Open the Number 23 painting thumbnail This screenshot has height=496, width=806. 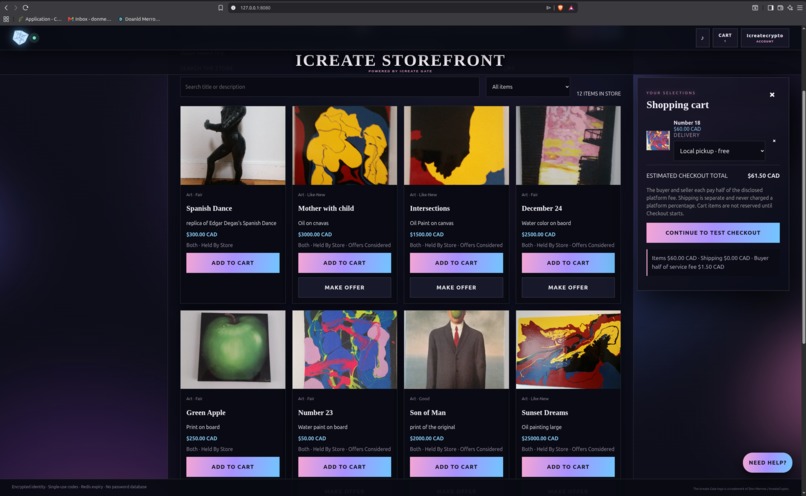tap(344, 350)
